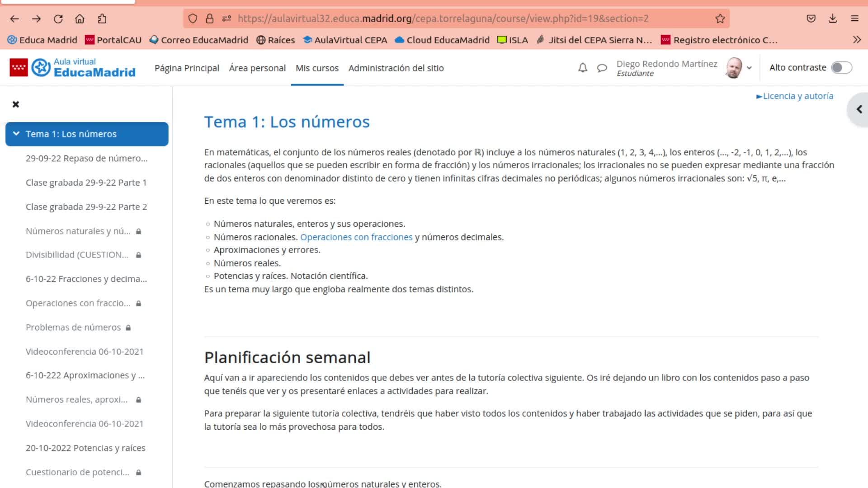Open Clase grabada 29-9-22 Parte 1
Viewport: 868px width, 488px height.
pos(86,183)
